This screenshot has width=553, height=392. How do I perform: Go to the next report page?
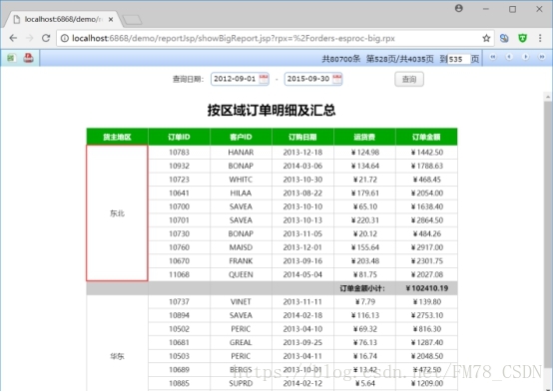pos(525,57)
